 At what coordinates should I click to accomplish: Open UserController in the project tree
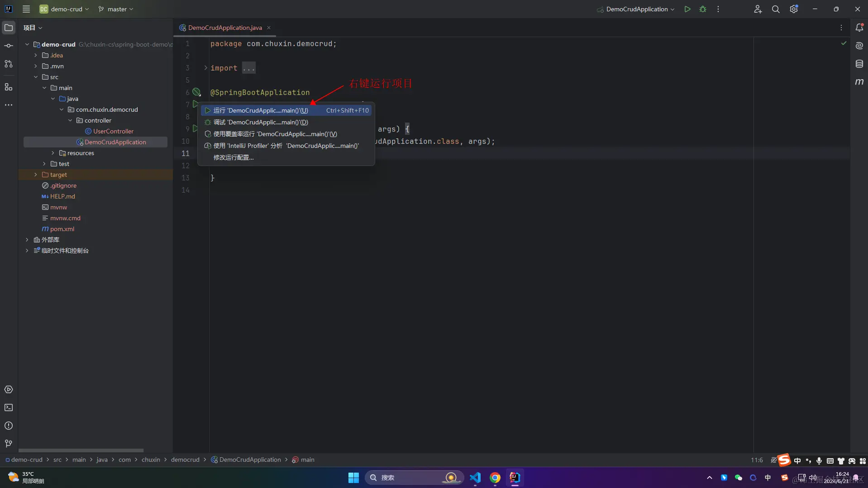click(113, 131)
